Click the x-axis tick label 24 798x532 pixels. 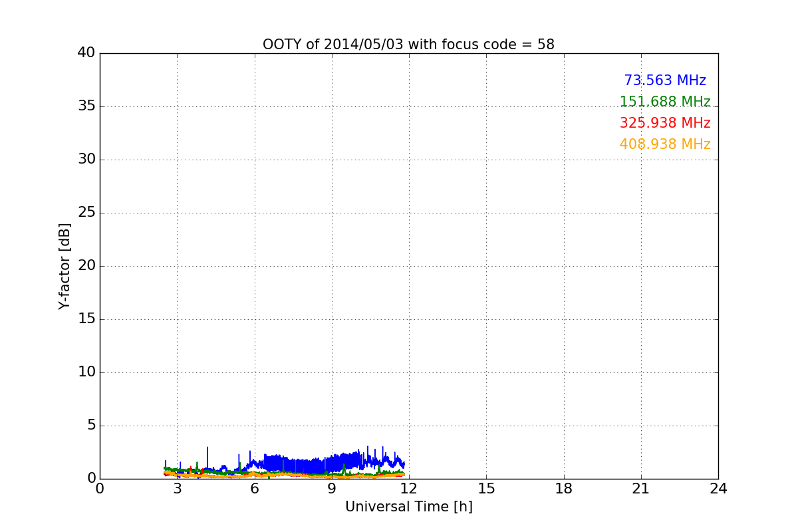pyautogui.click(x=718, y=489)
